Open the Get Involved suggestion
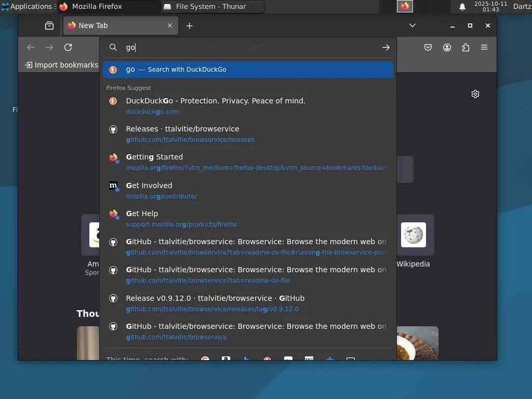Viewport: 532px width, 399px height. pyautogui.click(x=248, y=191)
